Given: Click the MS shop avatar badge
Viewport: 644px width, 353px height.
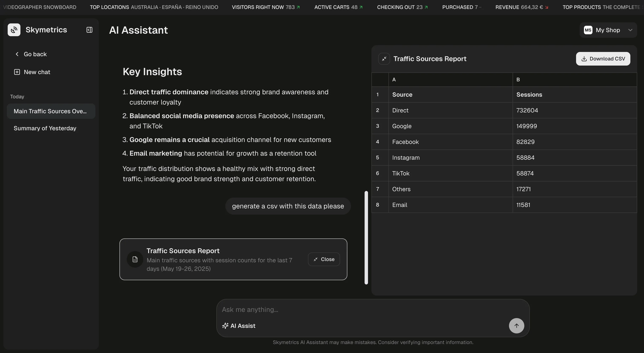Looking at the screenshot, I should 588,30.
